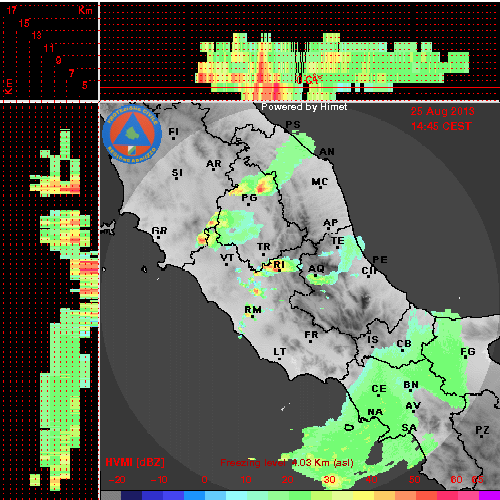Click the 0°C freezing line label
The width and height of the screenshot is (500, 500).
[309, 80]
